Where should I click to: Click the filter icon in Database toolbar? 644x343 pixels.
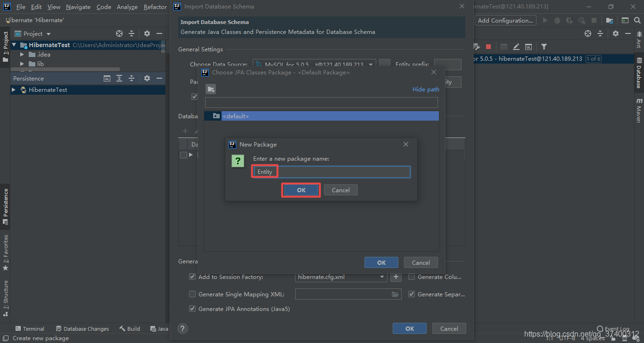(x=544, y=47)
